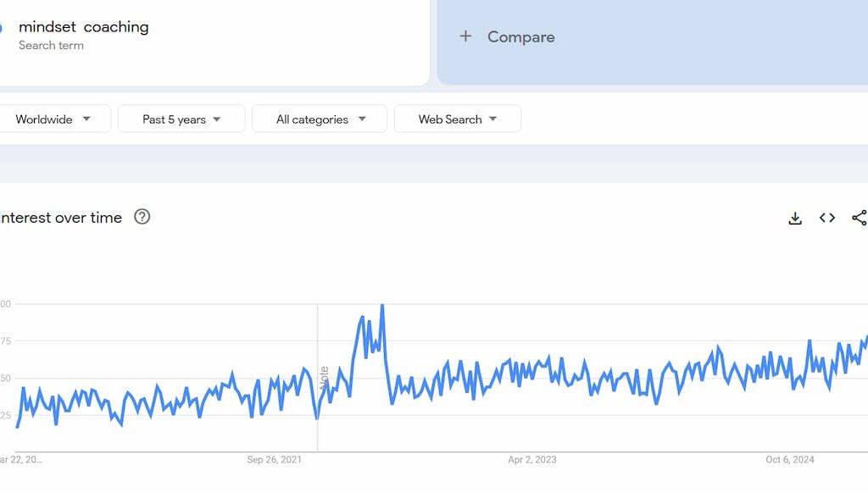The width and height of the screenshot is (868, 493).
Task: Click the chart's highest peak at 100
Action: click(382, 306)
